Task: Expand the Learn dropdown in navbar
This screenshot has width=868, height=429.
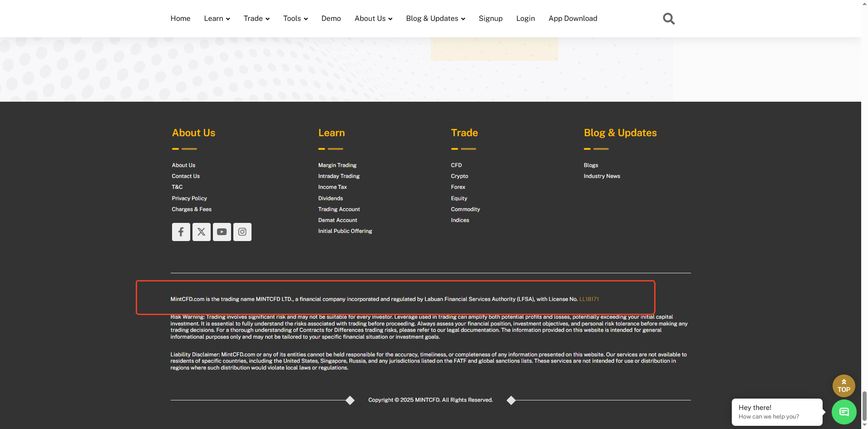Action: (217, 19)
